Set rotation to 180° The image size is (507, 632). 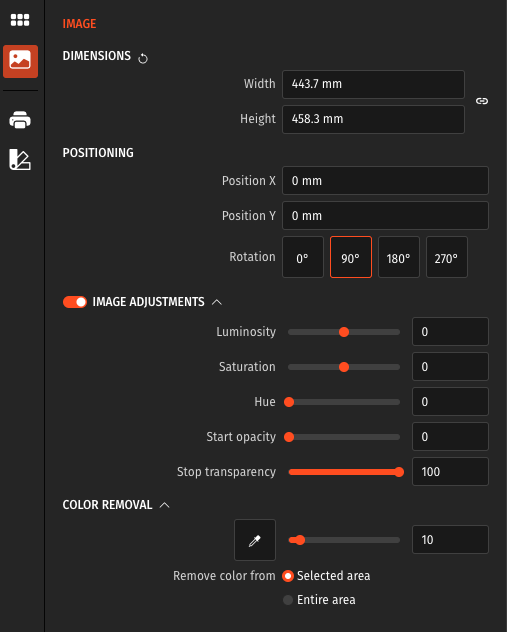coord(399,257)
